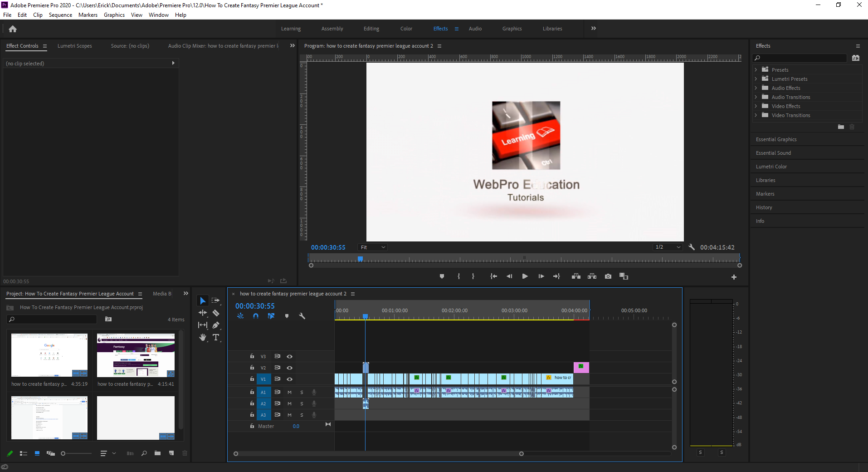Screen dimensions: 868x472
Task: Click the Effects panel search field
Action: (x=800, y=58)
